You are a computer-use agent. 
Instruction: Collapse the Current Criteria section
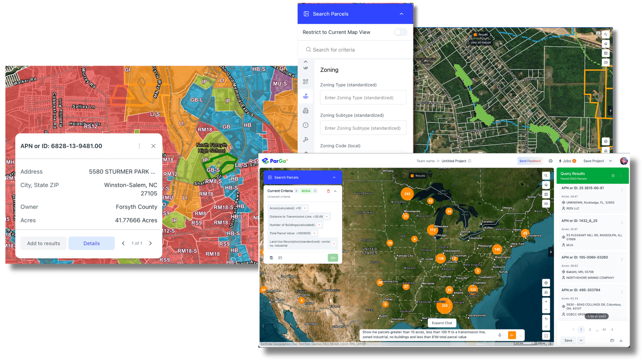coord(335,191)
